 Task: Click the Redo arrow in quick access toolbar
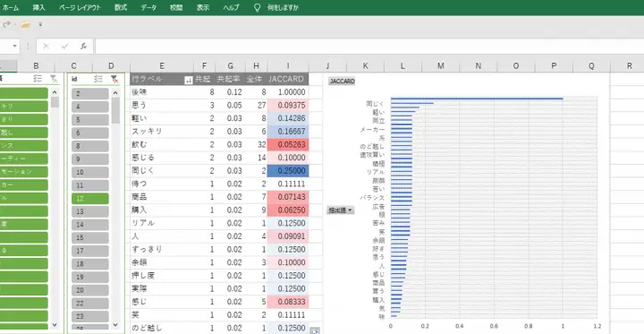click(6, 25)
